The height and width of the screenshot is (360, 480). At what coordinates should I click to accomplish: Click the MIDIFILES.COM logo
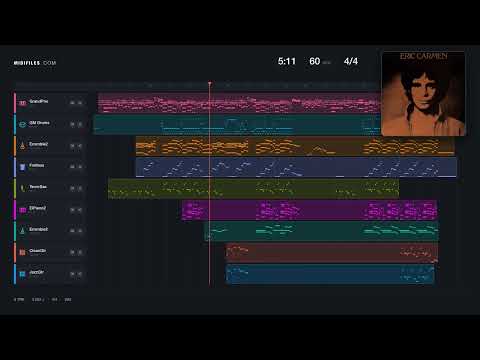point(35,63)
